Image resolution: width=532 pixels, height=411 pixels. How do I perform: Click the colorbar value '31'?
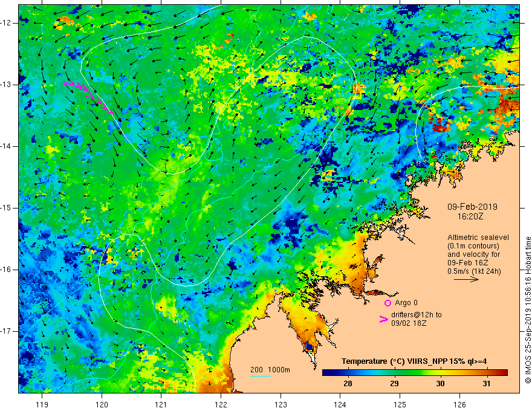[x=487, y=384]
